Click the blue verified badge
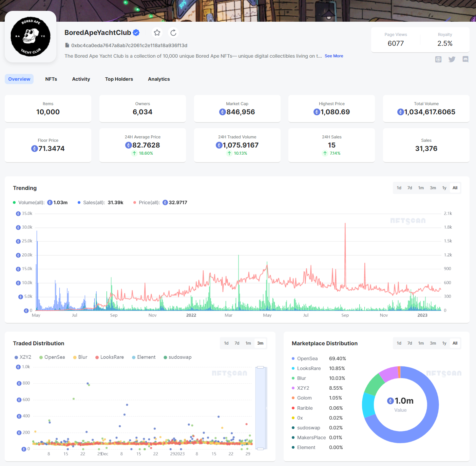This screenshot has height=466, width=476. tap(136, 33)
